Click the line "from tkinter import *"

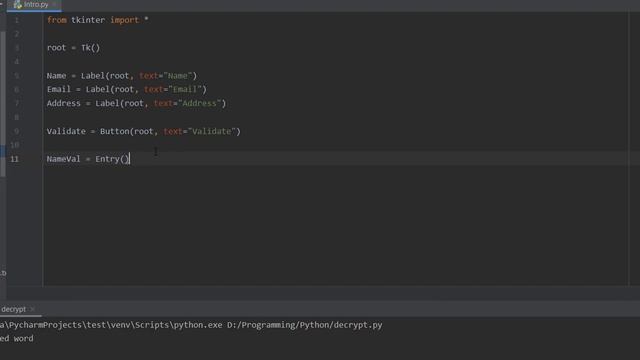pos(98,20)
